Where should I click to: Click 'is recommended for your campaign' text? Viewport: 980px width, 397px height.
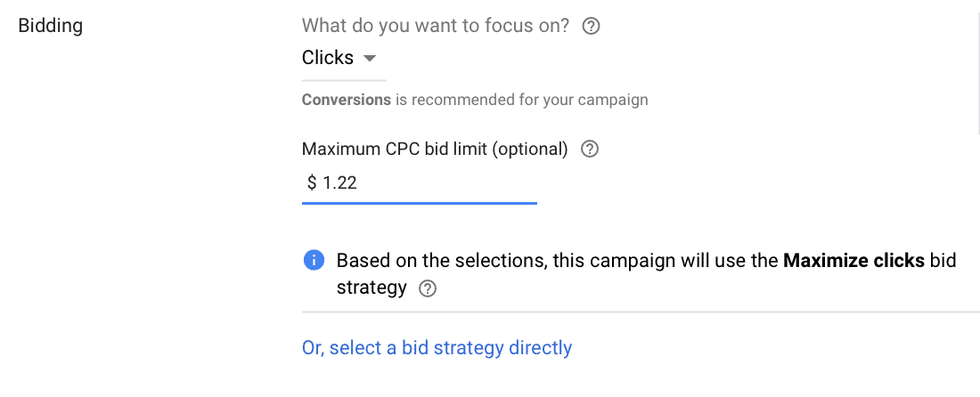pyautogui.click(x=522, y=100)
